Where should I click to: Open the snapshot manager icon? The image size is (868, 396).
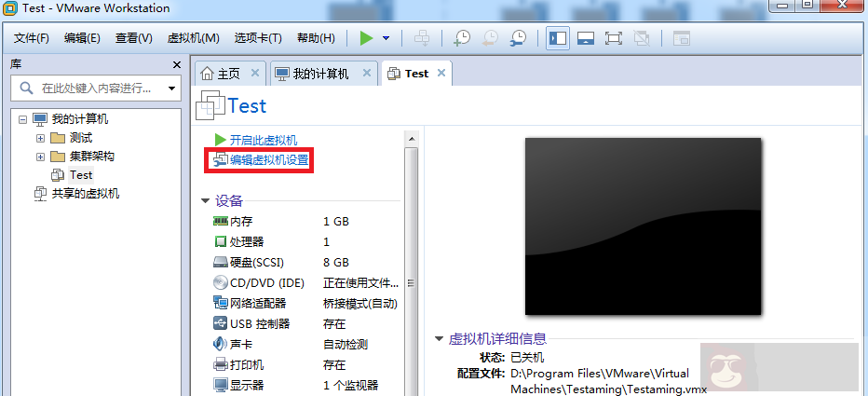[518, 38]
